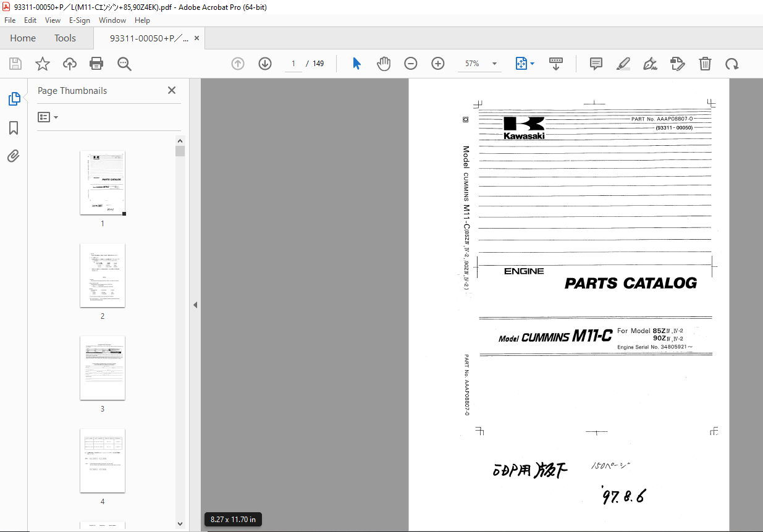Click the current page number field

pyautogui.click(x=293, y=64)
